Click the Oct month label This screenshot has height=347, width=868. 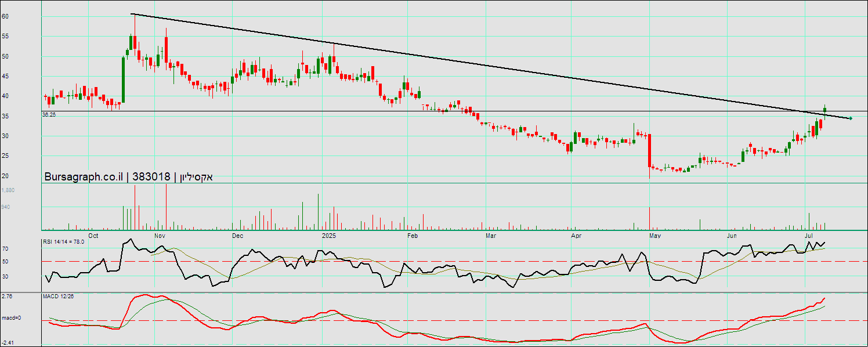point(94,236)
